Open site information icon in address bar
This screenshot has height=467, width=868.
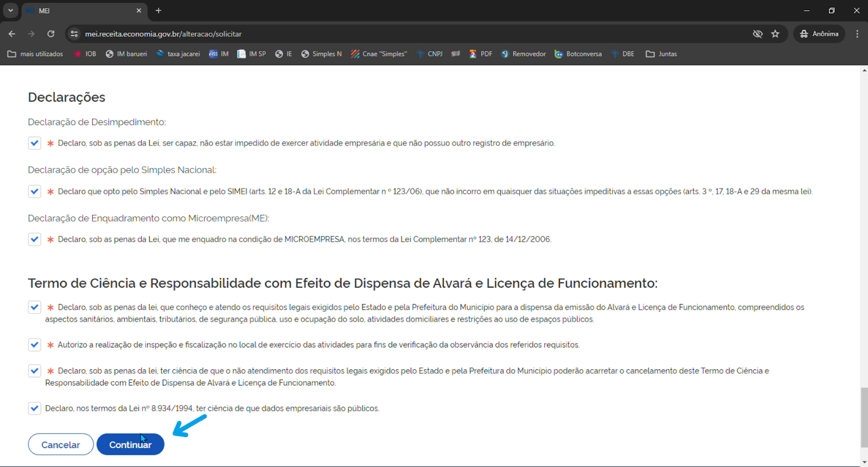(74, 34)
